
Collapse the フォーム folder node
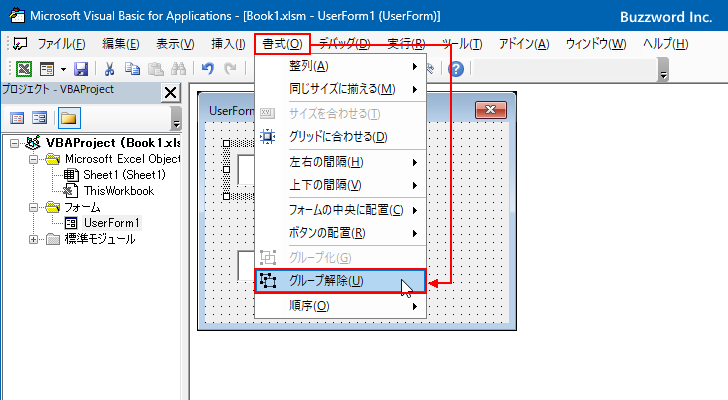[x=33, y=207]
